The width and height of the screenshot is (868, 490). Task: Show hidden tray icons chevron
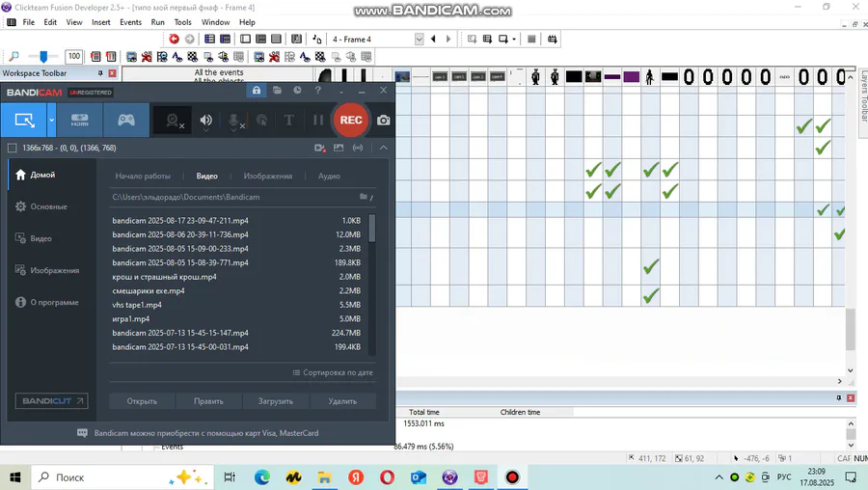tap(719, 477)
